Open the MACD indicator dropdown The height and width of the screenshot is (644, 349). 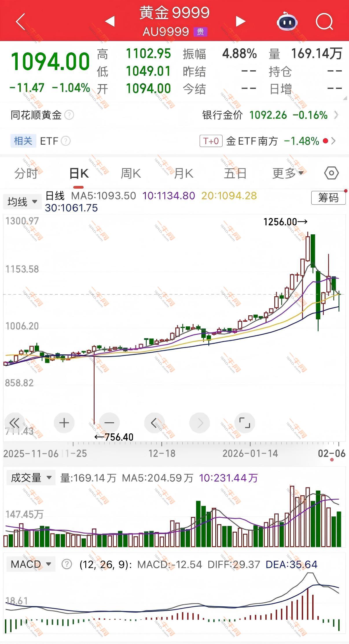[31, 564]
